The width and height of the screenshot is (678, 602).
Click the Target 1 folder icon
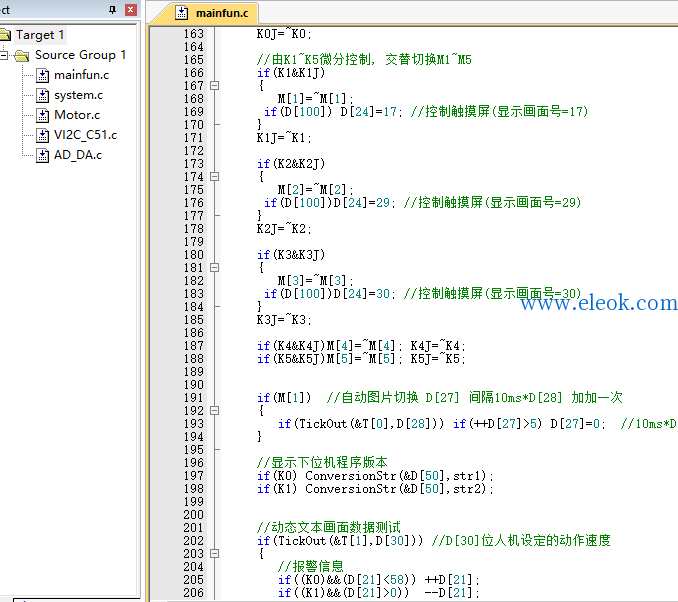[5, 35]
